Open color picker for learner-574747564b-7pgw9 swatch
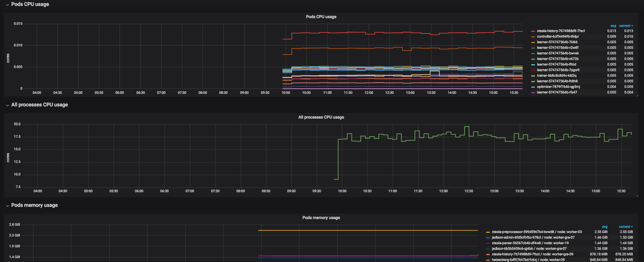This screenshot has width=644, height=262. pos(533,70)
